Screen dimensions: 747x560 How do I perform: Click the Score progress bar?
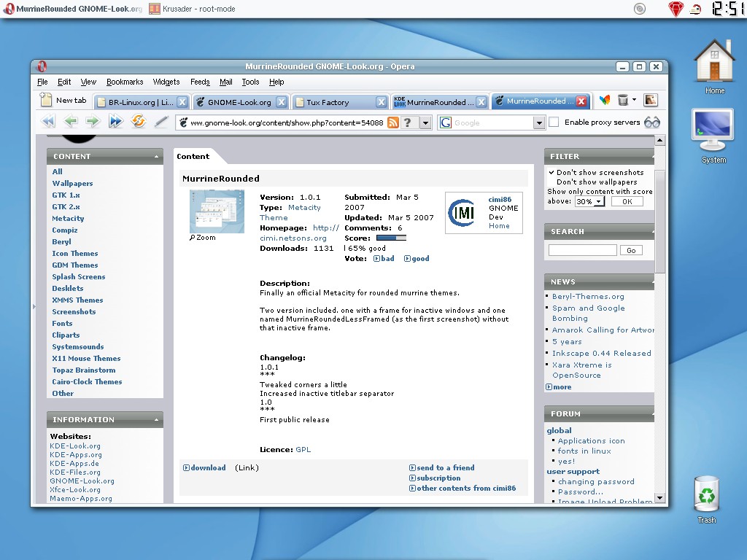(x=391, y=238)
